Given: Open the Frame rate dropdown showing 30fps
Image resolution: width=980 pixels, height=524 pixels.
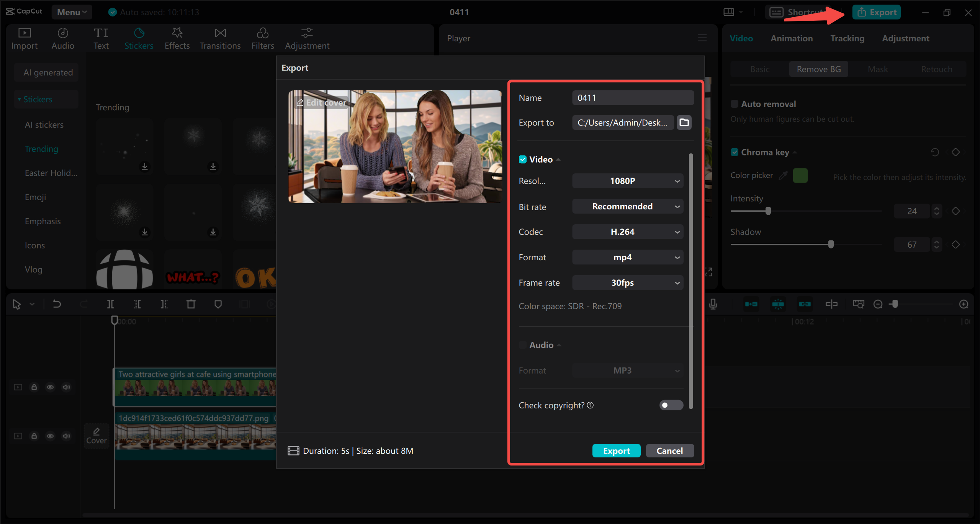Looking at the screenshot, I should point(627,282).
